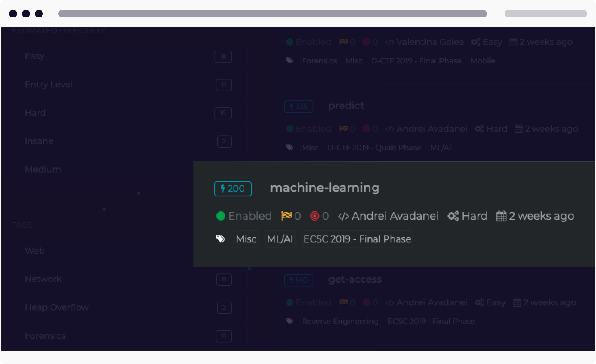Select D-CTF 2019 - Final Phase tag
The width and height of the screenshot is (596, 364).
416,61
